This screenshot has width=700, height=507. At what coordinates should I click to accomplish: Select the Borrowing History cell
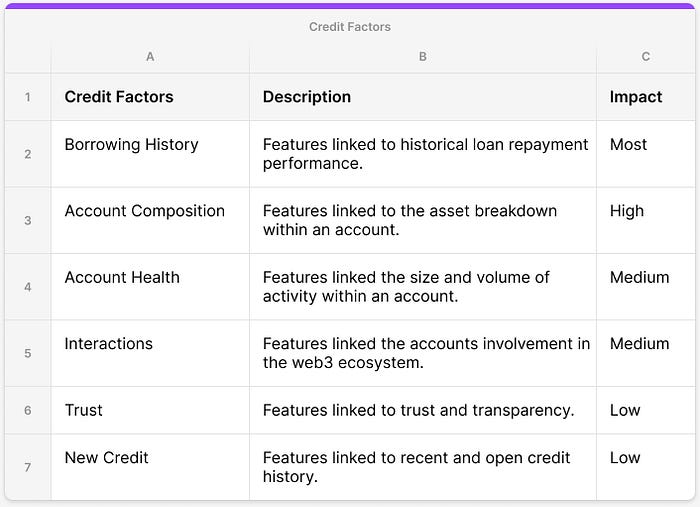coord(132,145)
